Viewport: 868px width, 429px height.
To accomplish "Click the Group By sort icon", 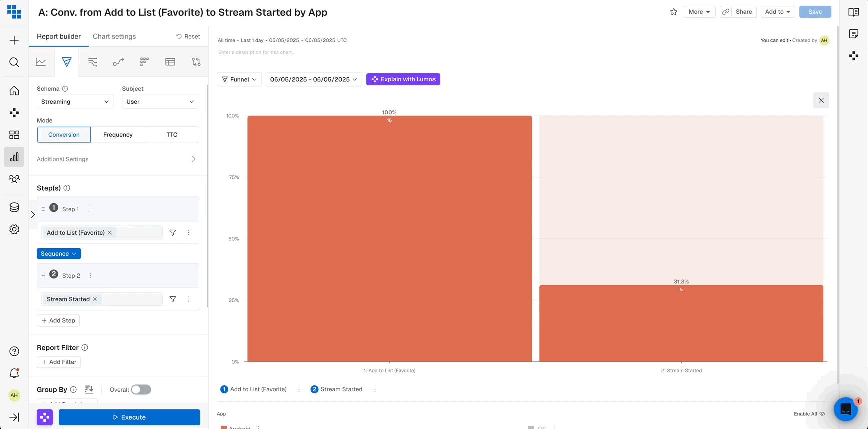I will coord(89,389).
